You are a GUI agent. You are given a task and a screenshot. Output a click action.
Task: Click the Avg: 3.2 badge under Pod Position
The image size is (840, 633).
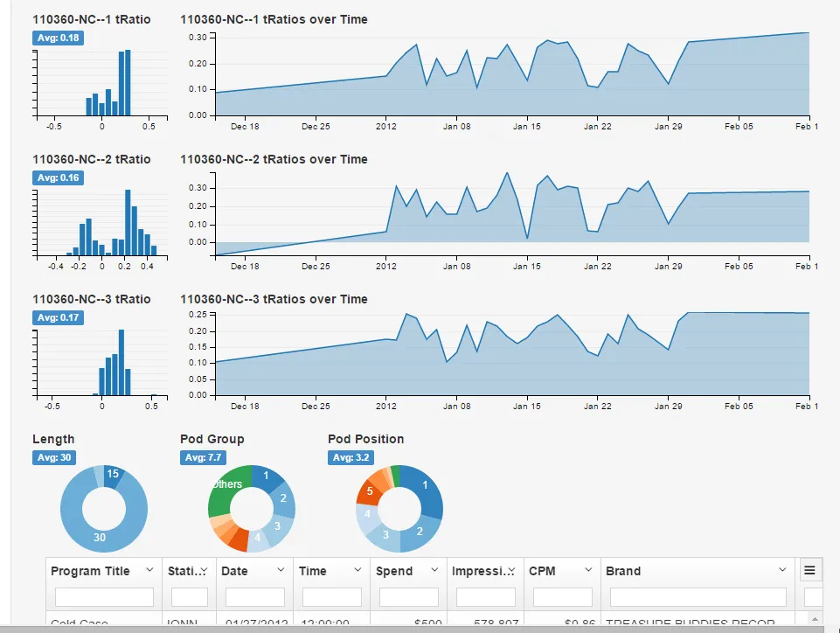[x=351, y=458]
